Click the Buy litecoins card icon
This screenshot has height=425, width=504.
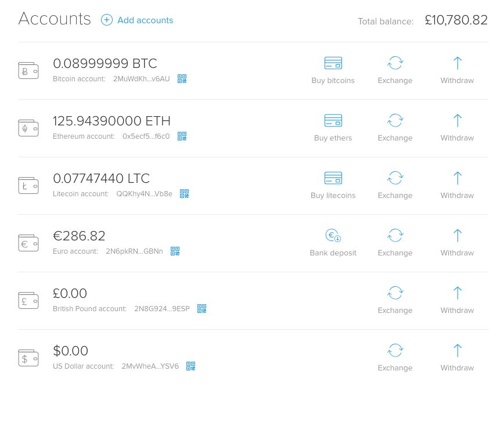coord(333,178)
